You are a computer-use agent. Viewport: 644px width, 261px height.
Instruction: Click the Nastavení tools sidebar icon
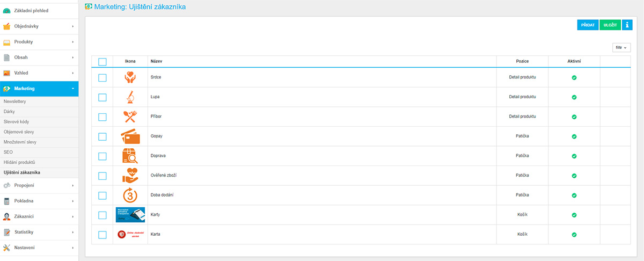pyautogui.click(x=7, y=248)
